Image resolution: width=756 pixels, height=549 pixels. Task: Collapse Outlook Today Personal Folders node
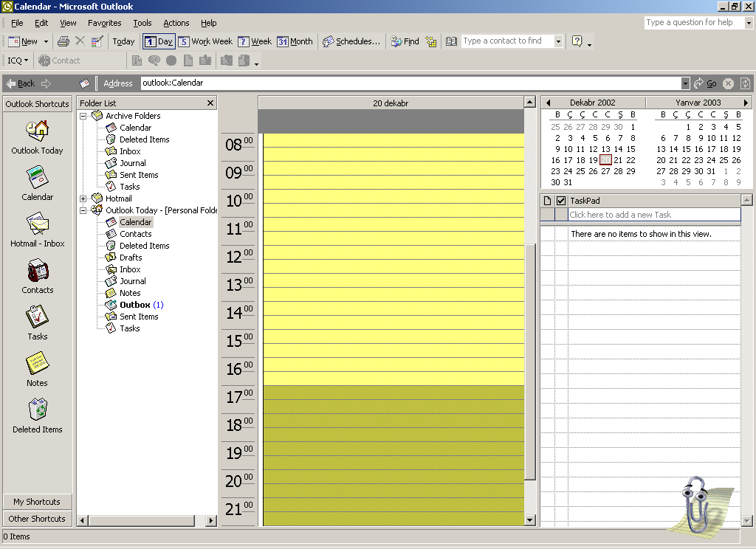click(x=83, y=210)
